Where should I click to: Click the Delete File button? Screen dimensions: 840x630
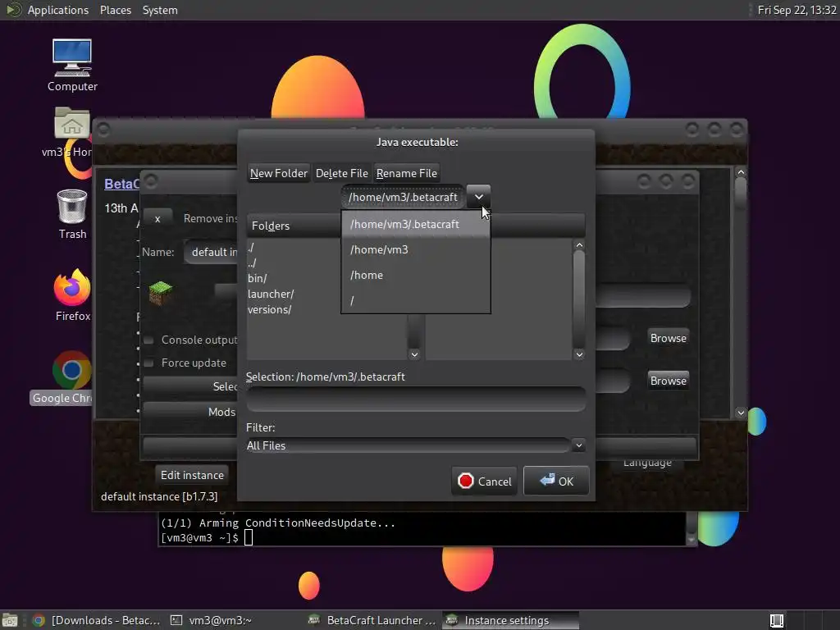click(x=342, y=173)
